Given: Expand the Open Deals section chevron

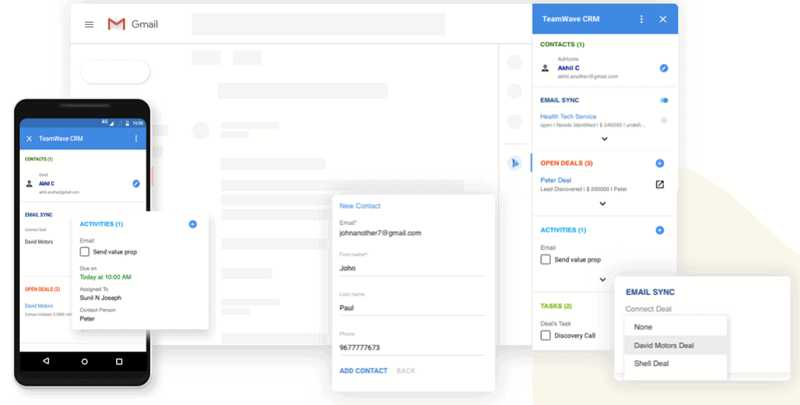Looking at the screenshot, I should click(603, 204).
